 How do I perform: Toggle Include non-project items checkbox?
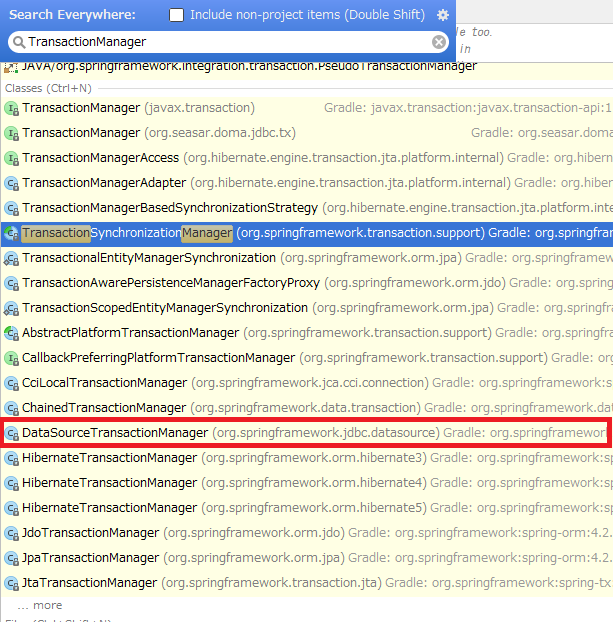click(176, 15)
